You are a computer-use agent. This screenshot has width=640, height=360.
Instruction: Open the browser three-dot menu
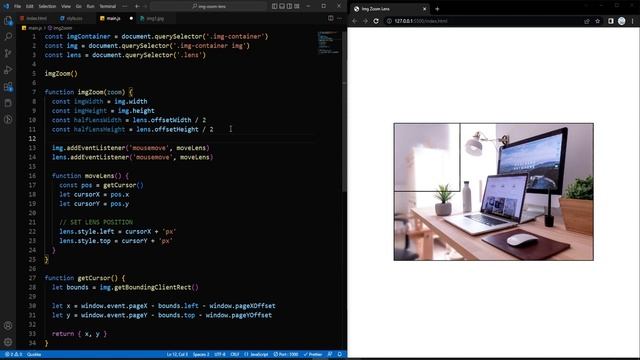[x=633, y=21]
